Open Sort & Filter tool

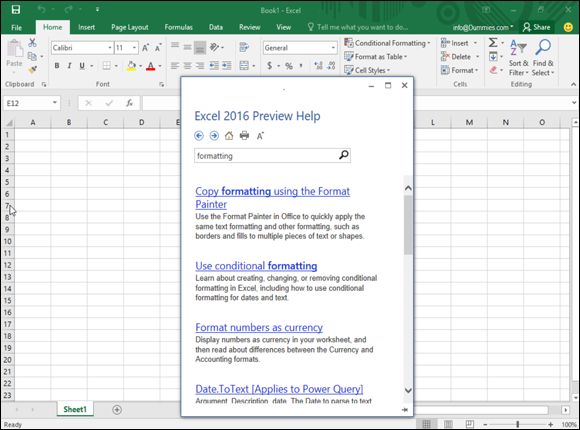pos(518,57)
